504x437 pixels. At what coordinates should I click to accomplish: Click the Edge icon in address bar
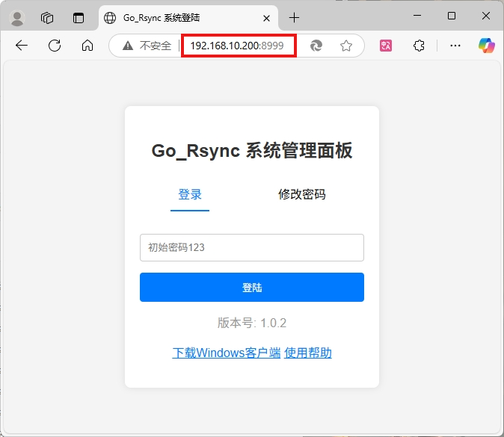pos(316,46)
